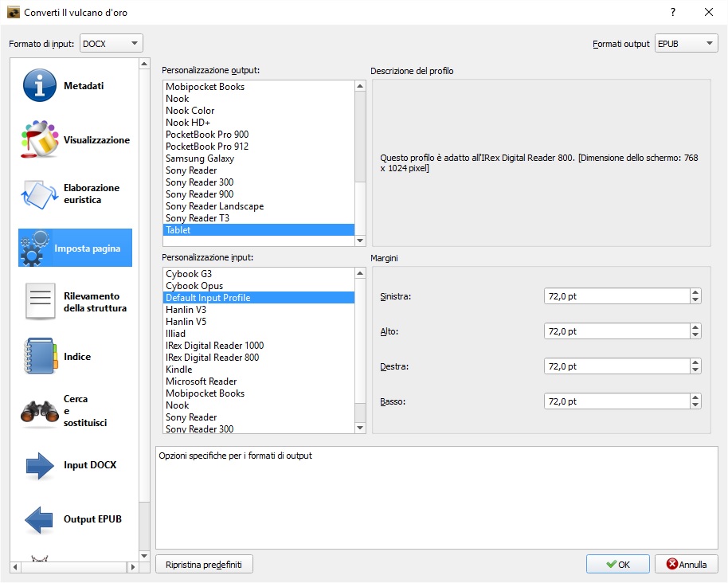
Task: Click the Rilevamento della struttura icon
Action: pos(39,302)
